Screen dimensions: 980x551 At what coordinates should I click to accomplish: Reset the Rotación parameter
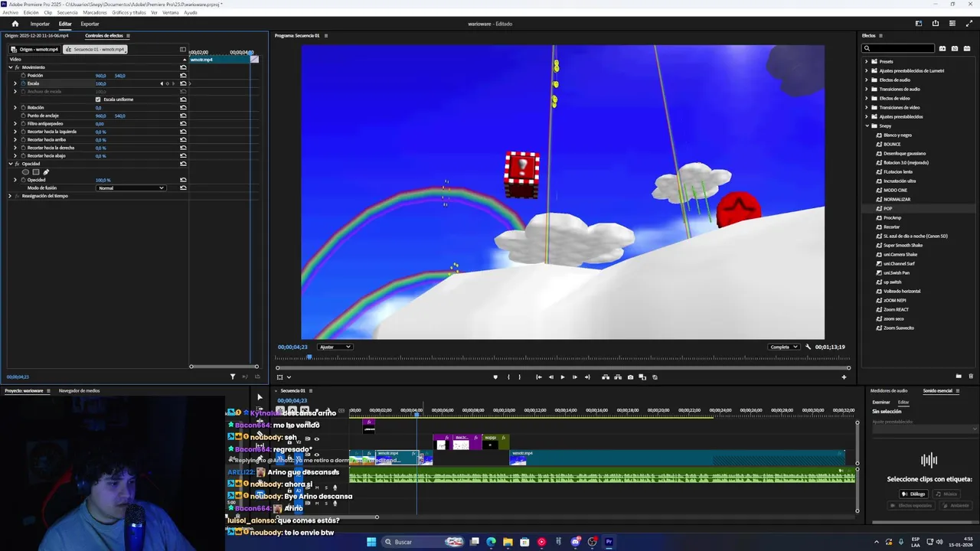click(x=183, y=108)
